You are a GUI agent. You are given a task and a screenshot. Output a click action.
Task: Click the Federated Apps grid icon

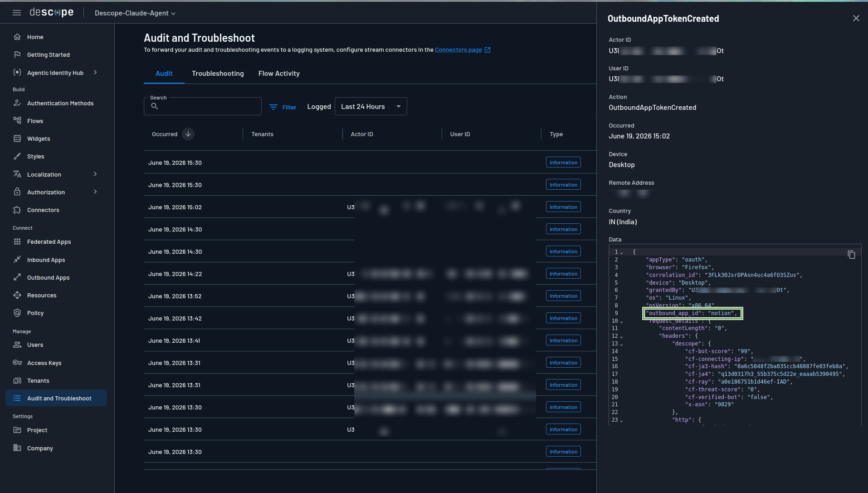17,242
